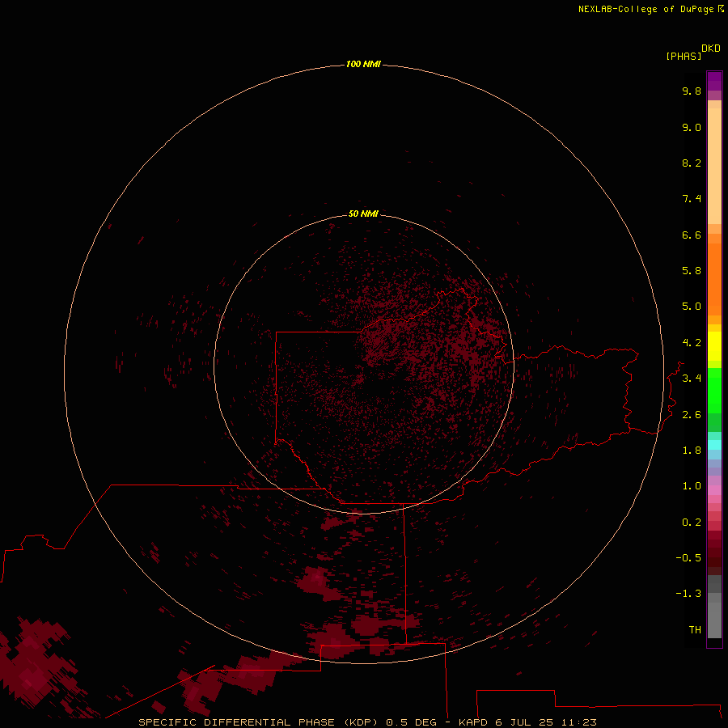Click the pink color bar segment
Image resolution: width=728 pixels, height=728 pixels.
tap(714, 490)
